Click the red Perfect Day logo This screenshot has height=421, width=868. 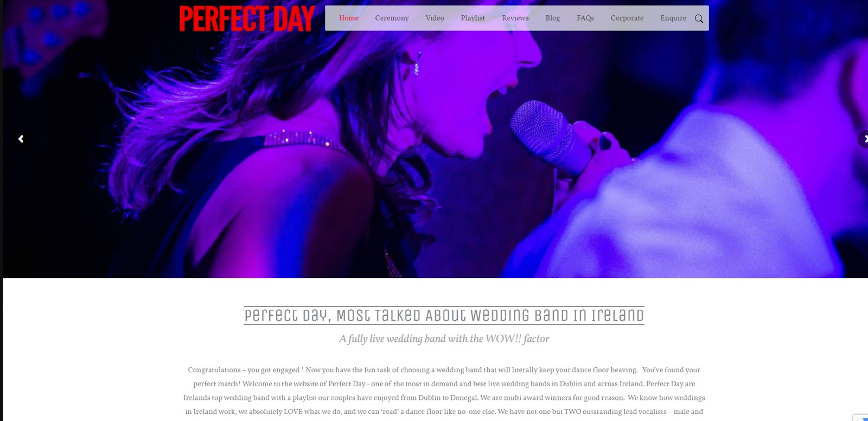(x=247, y=19)
